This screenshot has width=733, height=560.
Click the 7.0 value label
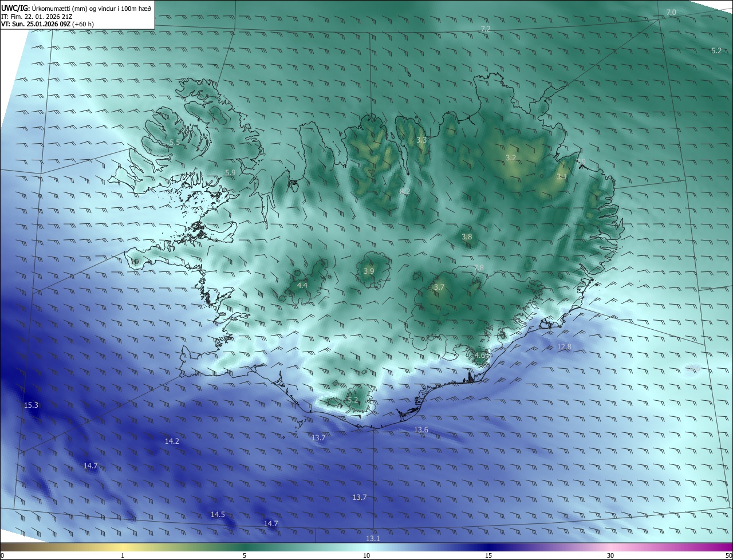point(671,12)
